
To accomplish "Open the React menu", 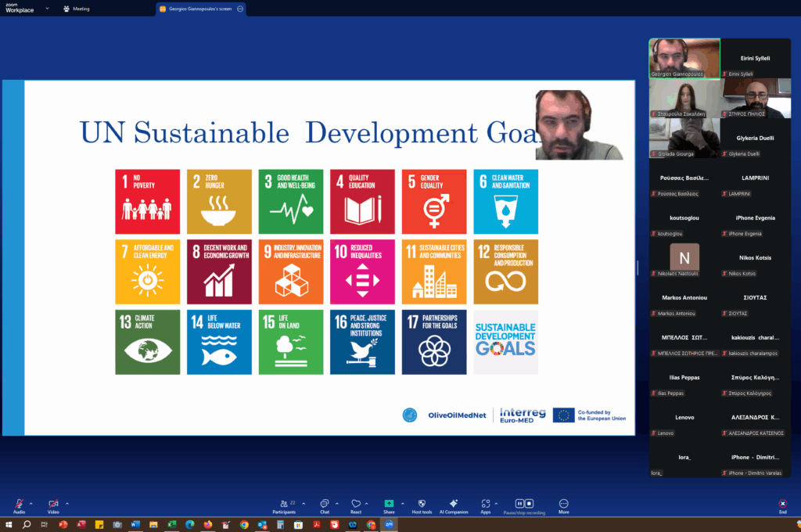I will coord(355,504).
